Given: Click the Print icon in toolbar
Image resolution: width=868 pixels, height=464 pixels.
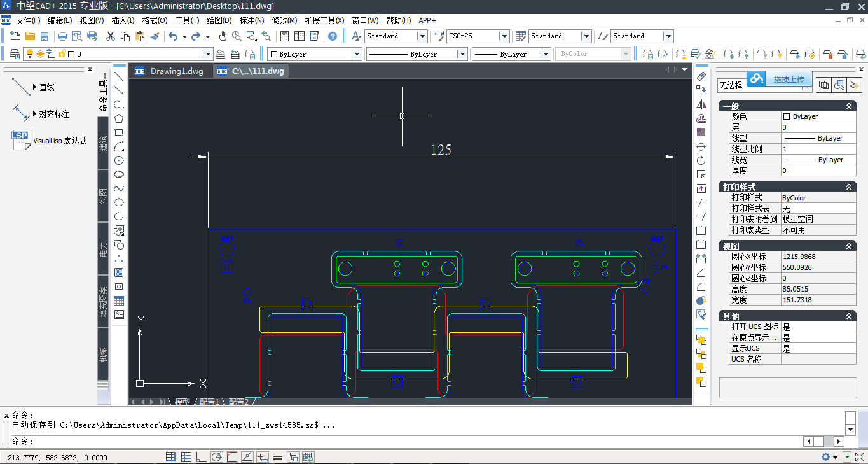Looking at the screenshot, I should coord(63,36).
